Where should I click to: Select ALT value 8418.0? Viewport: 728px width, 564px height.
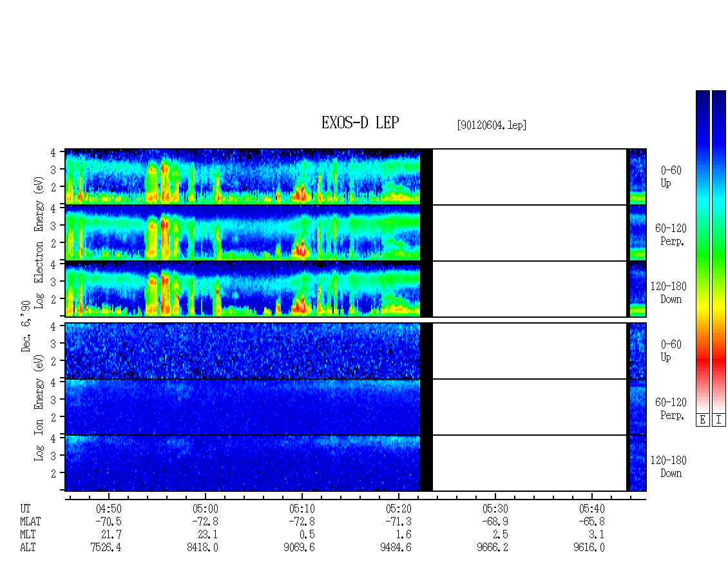click(x=202, y=547)
